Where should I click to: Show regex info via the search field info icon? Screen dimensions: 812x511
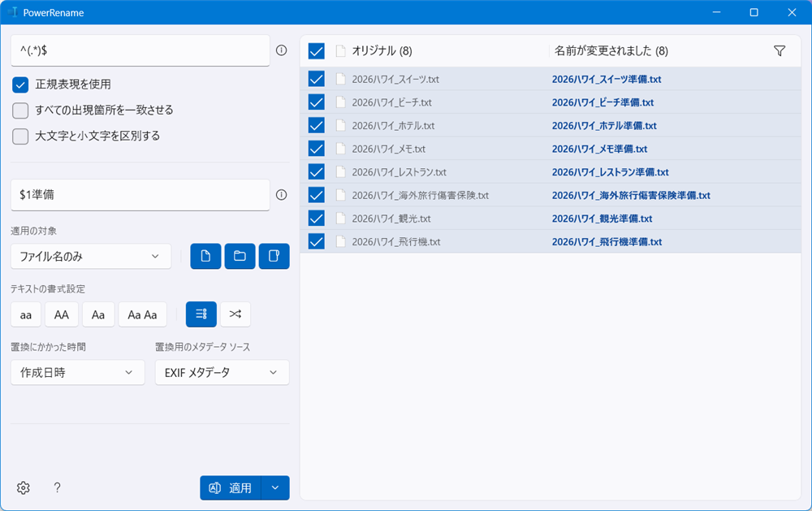281,50
